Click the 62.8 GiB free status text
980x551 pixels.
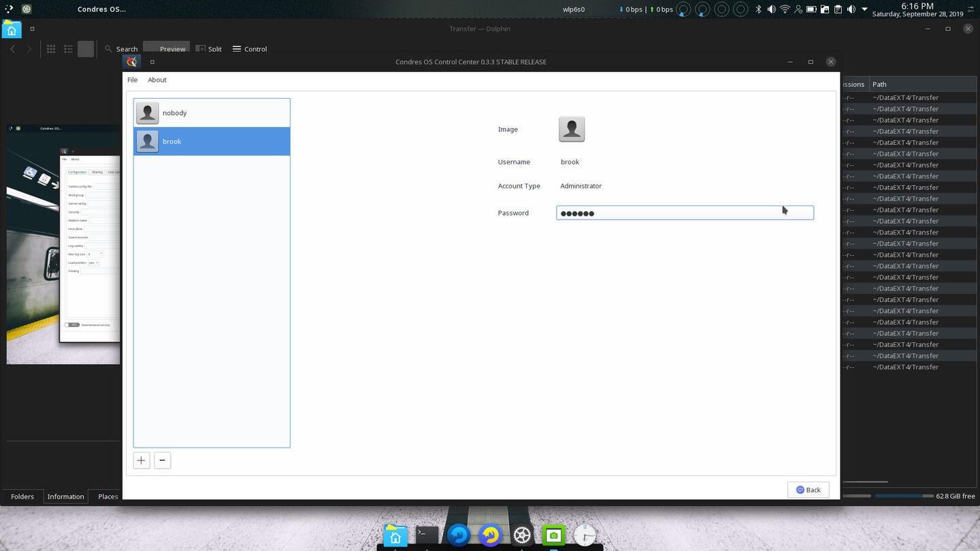955,497
